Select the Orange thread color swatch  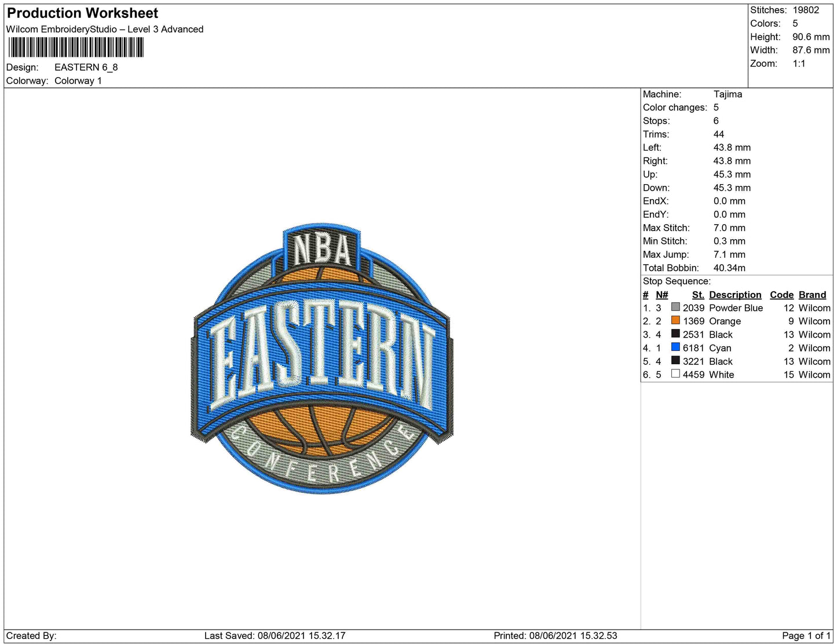point(675,320)
